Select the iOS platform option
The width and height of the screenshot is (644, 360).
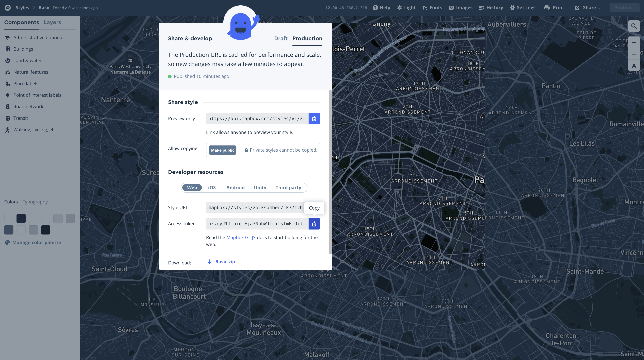tap(211, 187)
